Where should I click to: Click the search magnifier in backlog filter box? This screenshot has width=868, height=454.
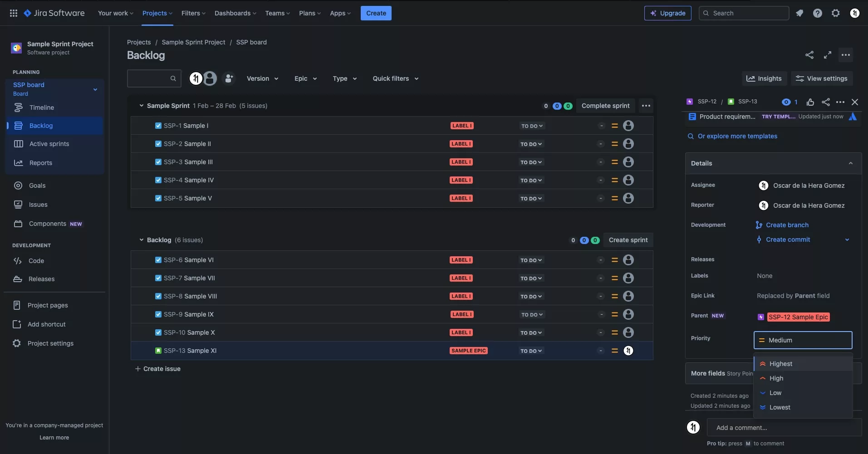point(173,78)
